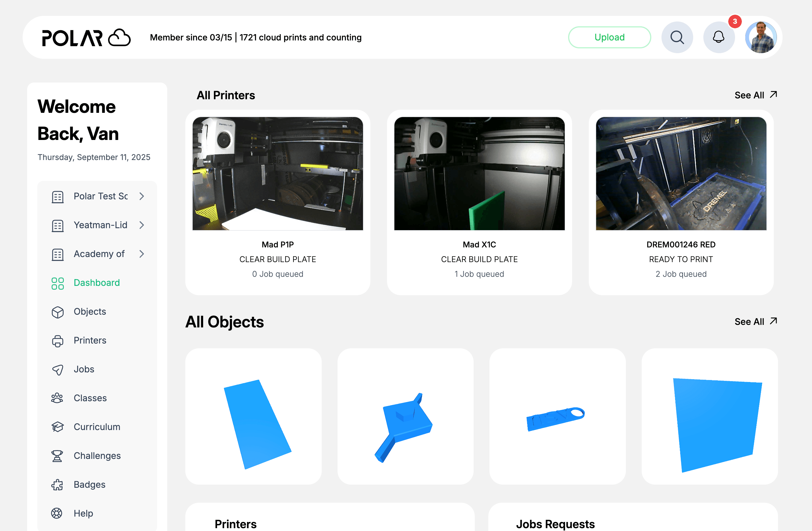The width and height of the screenshot is (812, 531).
Task: Go to the Printers menu item
Action: point(90,340)
